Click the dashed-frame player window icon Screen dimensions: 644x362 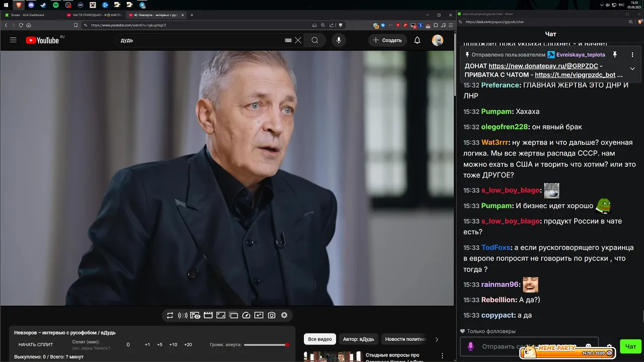(x=233, y=315)
